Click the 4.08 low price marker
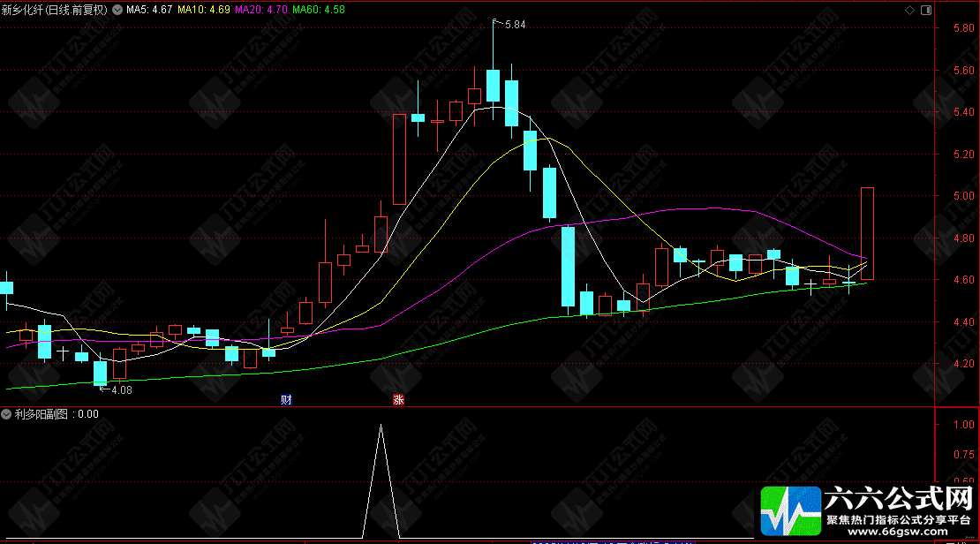This screenshot has height=544, width=980. 122,390
